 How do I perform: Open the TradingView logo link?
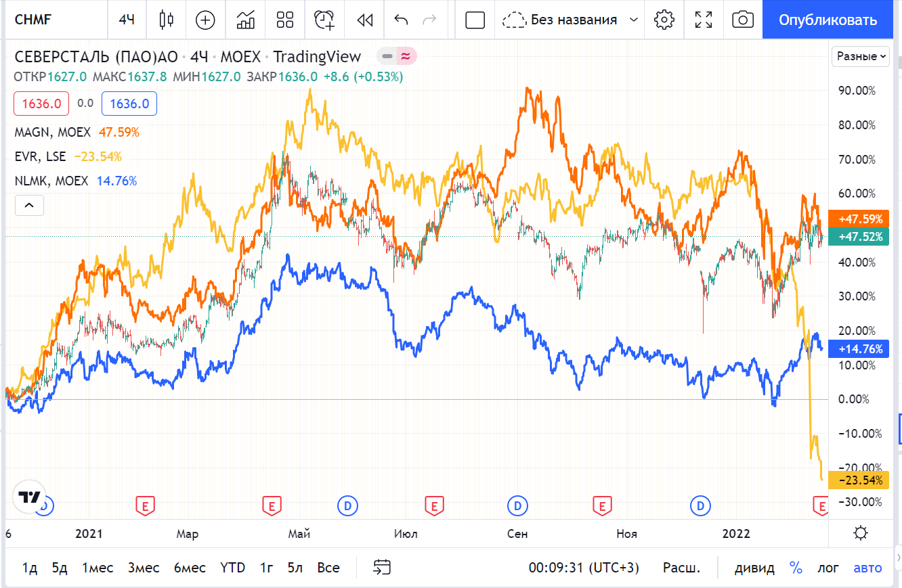click(29, 498)
